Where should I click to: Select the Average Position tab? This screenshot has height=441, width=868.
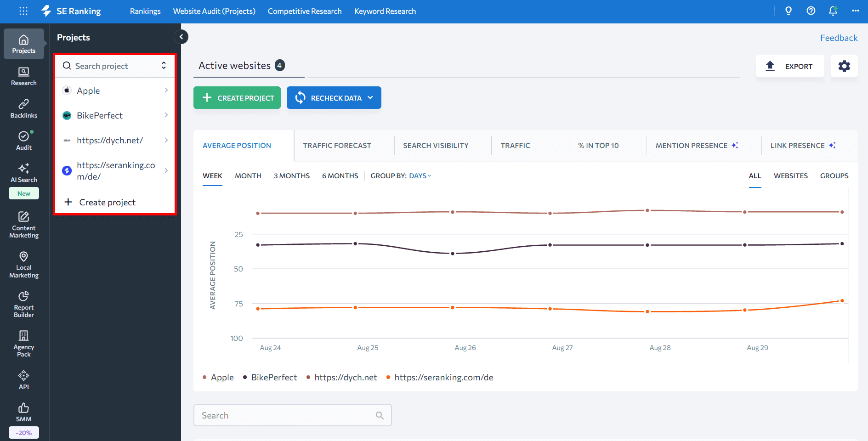(237, 145)
